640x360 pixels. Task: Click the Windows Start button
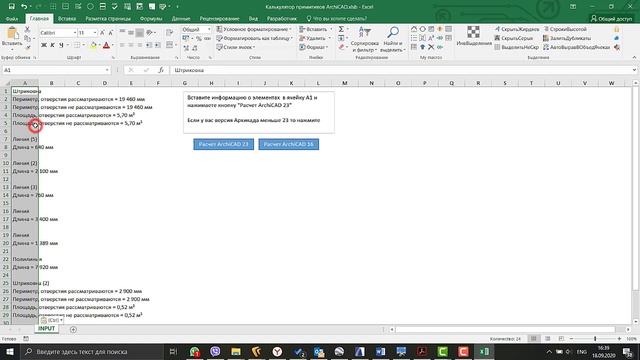click(9, 351)
